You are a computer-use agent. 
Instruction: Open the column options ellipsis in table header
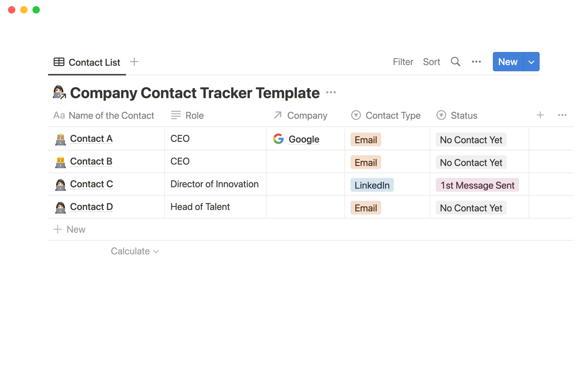tap(562, 115)
